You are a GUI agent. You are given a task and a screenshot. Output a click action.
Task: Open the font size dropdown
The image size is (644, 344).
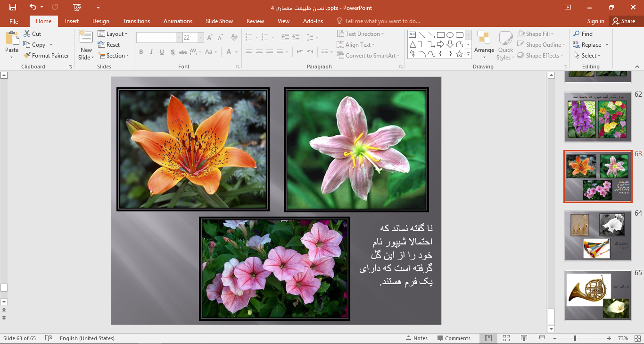click(x=201, y=38)
